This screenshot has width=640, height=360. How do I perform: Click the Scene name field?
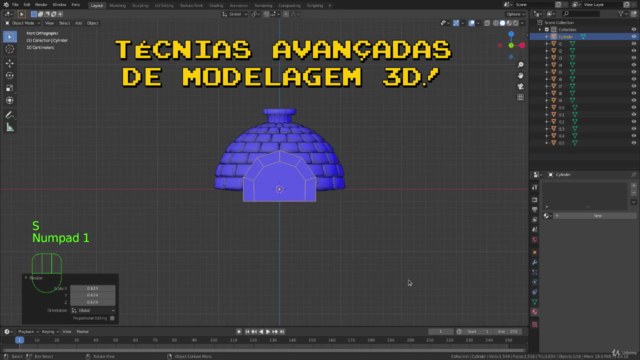pyautogui.click(x=534, y=5)
